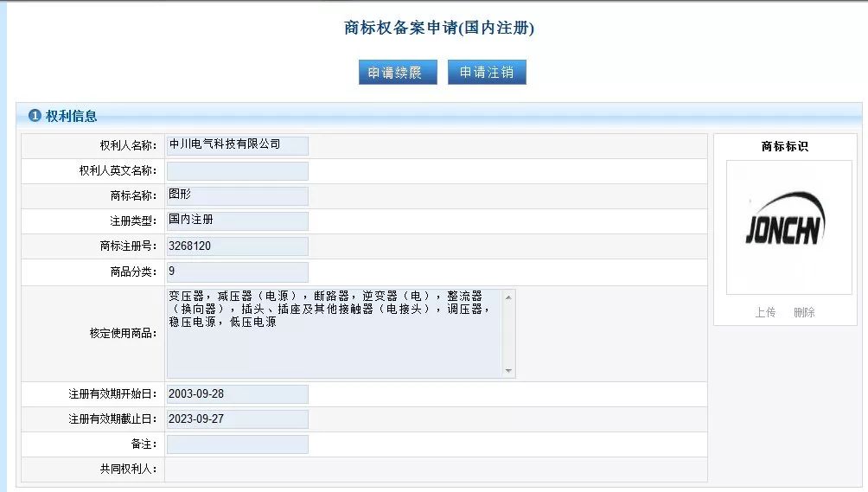Click the empty 权利人英文名称 field
868x492 pixels.
click(237, 171)
